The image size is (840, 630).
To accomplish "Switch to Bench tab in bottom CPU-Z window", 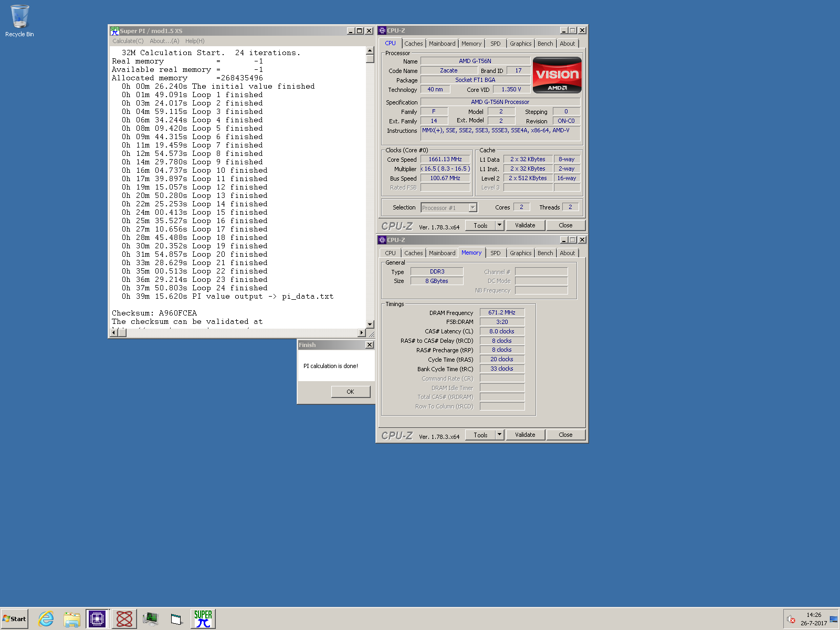I will click(x=545, y=253).
